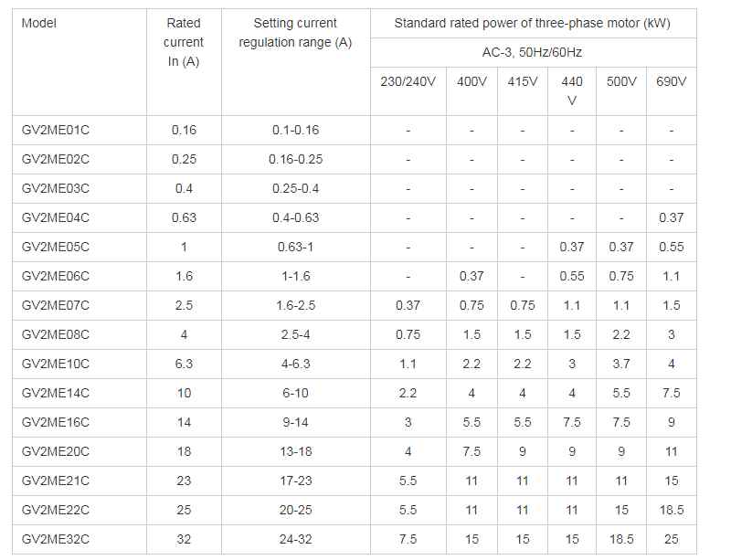Click the Setting current regulation range header
Image resolution: width=731 pixels, height=560 pixels.
click(x=295, y=33)
